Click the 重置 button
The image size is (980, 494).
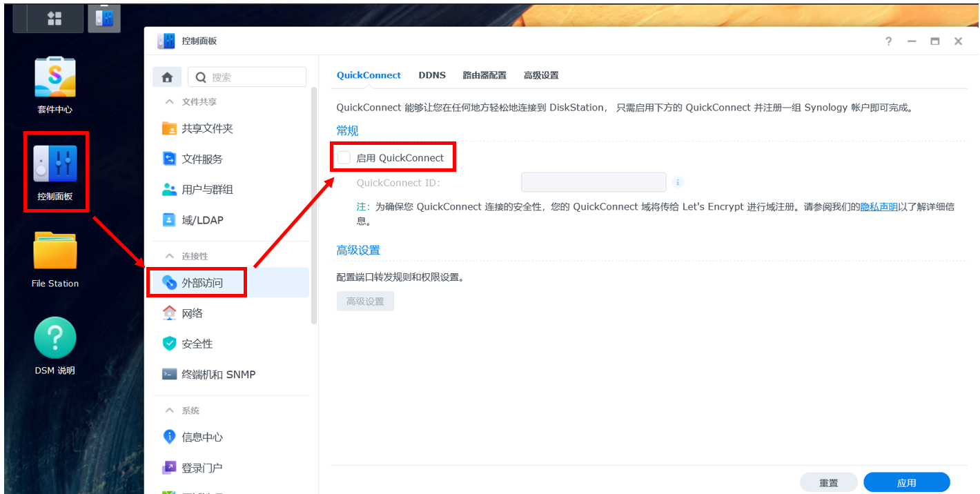(828, 483)
